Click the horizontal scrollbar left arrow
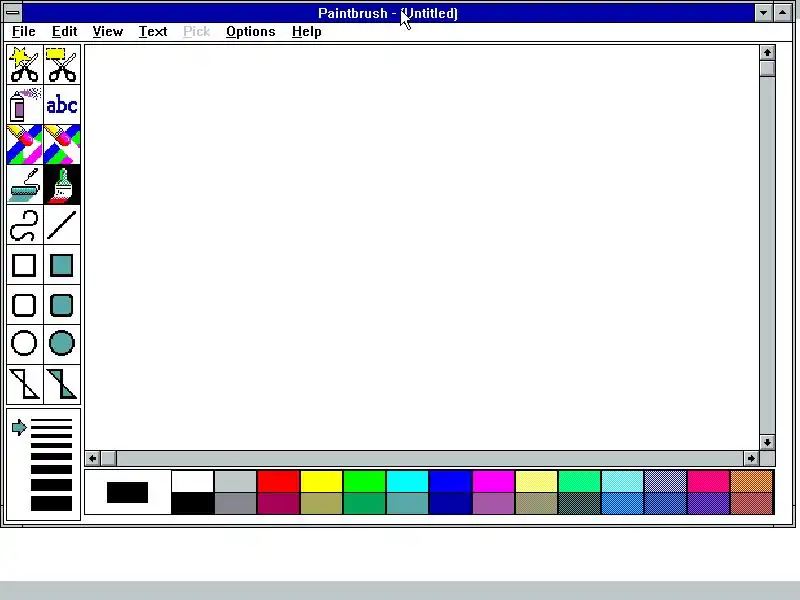The width and height of the screenshot is (800, 600). point(92,458)
